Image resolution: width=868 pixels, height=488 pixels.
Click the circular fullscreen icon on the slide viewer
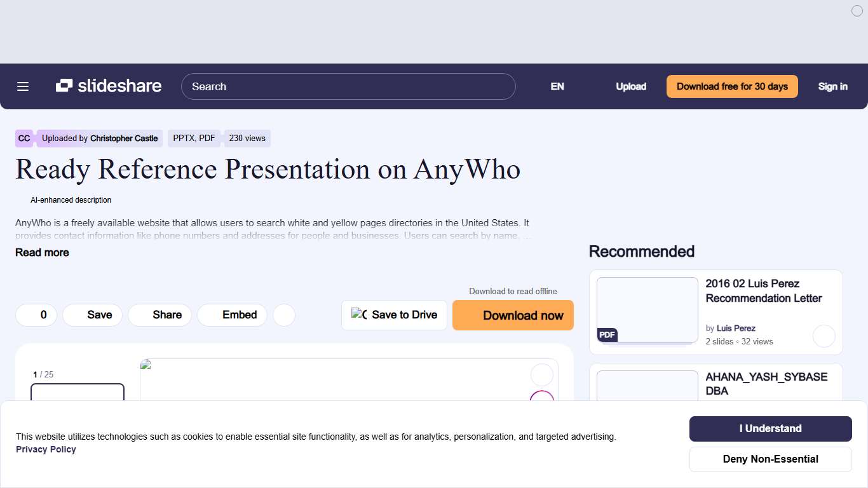click(541, 375)
